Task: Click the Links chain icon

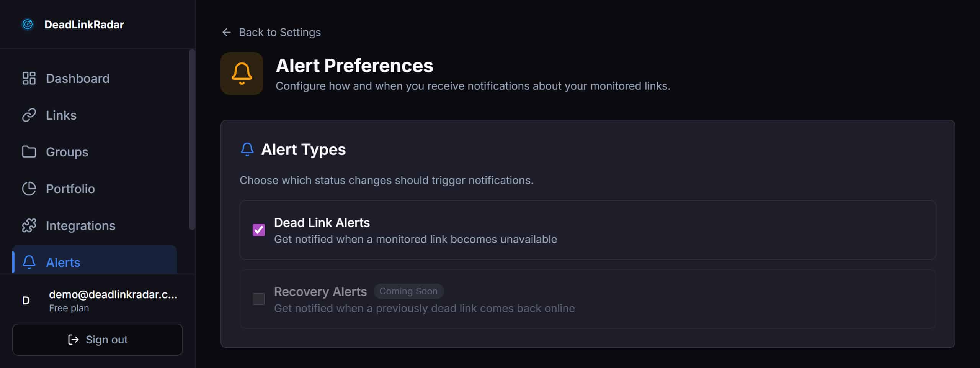Action: point(29,115)
